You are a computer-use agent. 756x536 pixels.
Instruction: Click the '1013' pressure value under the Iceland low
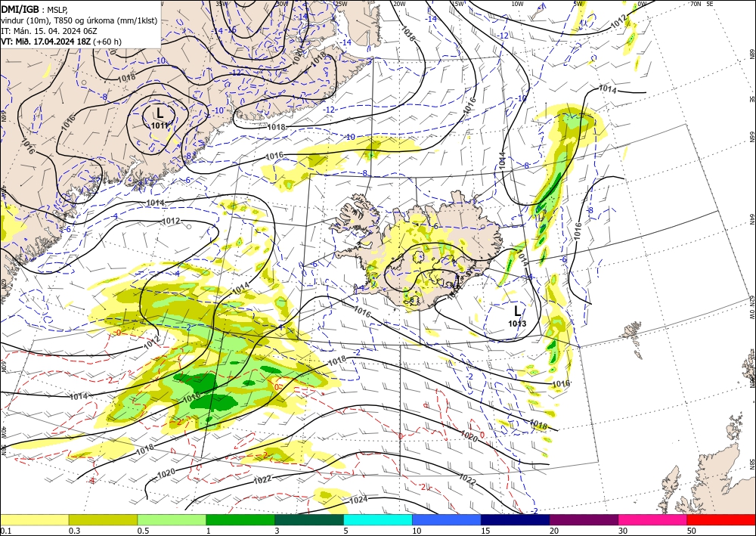(517, 324)
